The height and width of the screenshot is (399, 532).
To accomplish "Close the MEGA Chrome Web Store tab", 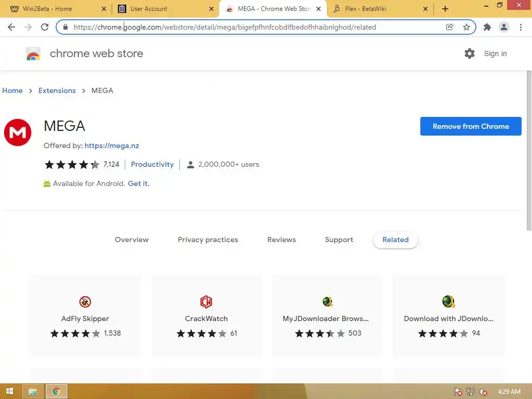I will (x=318, y=9).
